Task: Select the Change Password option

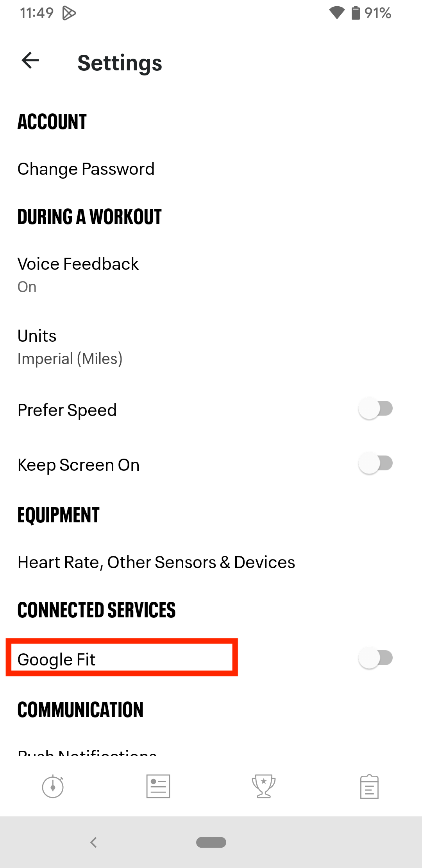Action: pos(86,169)
